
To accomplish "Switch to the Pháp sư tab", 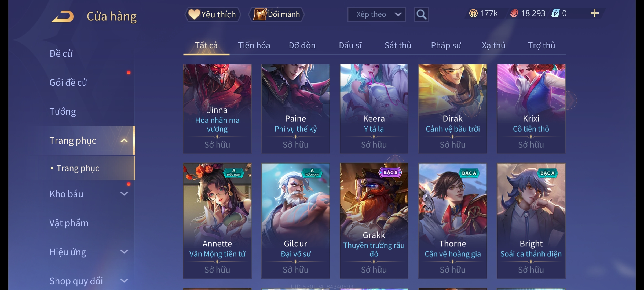I will (446, 45).
